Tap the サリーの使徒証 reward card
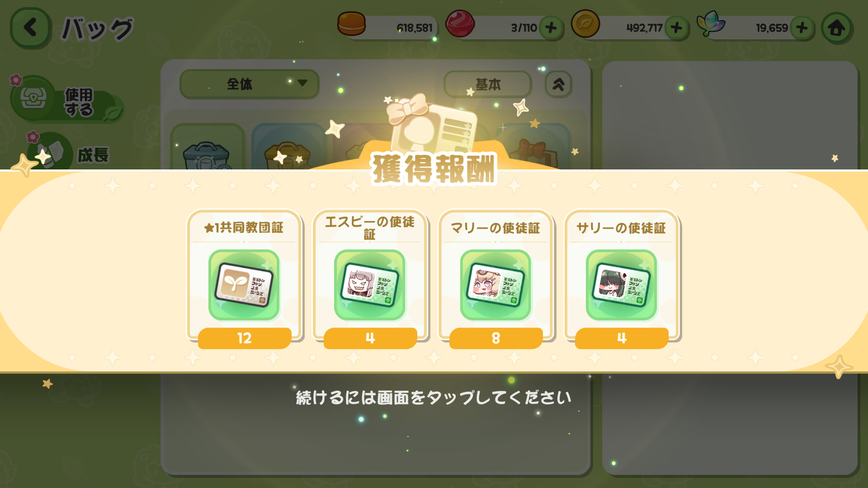Image resolution: width=868 pixels, height=488 pixels. click(x=622, y=279)
